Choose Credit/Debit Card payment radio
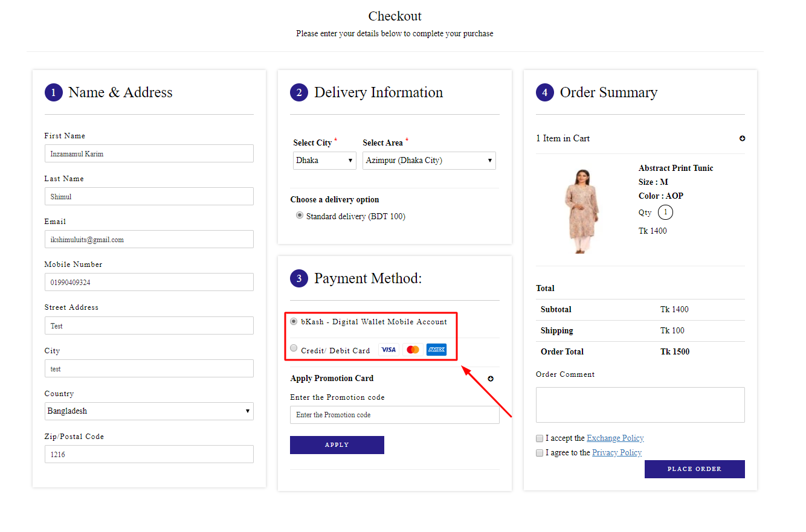 pyautogui.click(x=294, y=348)
